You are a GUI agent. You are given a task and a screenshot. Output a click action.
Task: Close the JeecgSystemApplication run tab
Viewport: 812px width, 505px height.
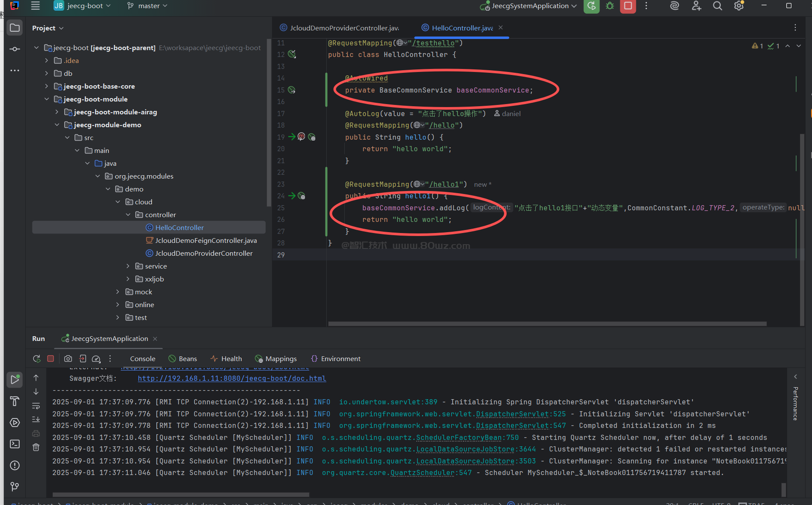(155, 339)
